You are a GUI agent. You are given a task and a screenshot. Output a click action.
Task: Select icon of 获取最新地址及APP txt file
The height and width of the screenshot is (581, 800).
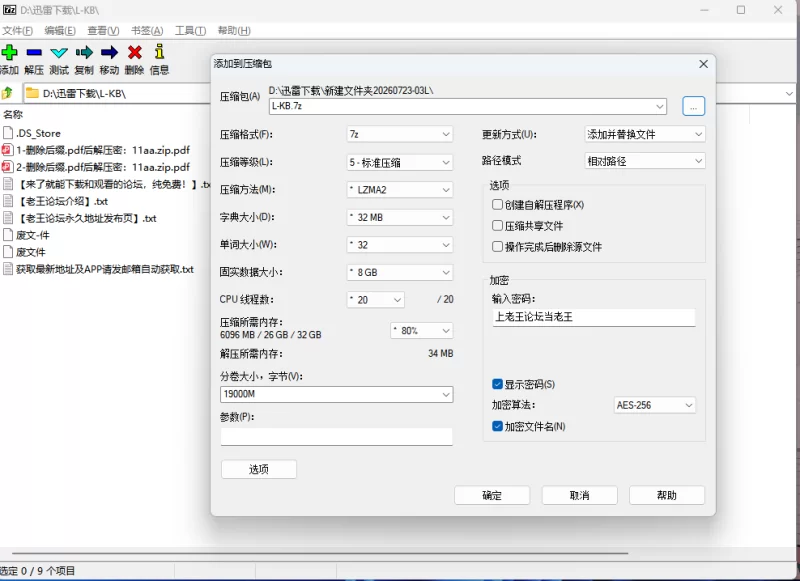coord(8,269)
